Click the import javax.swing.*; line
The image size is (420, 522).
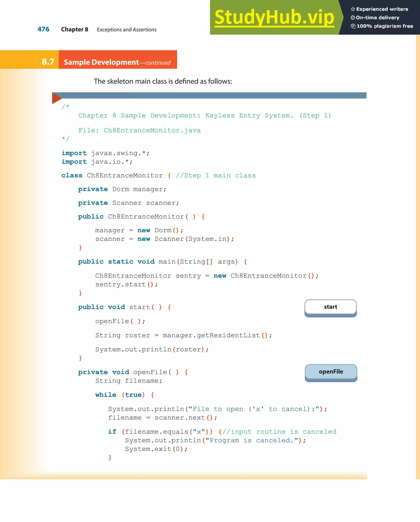[x=105, y=153]
